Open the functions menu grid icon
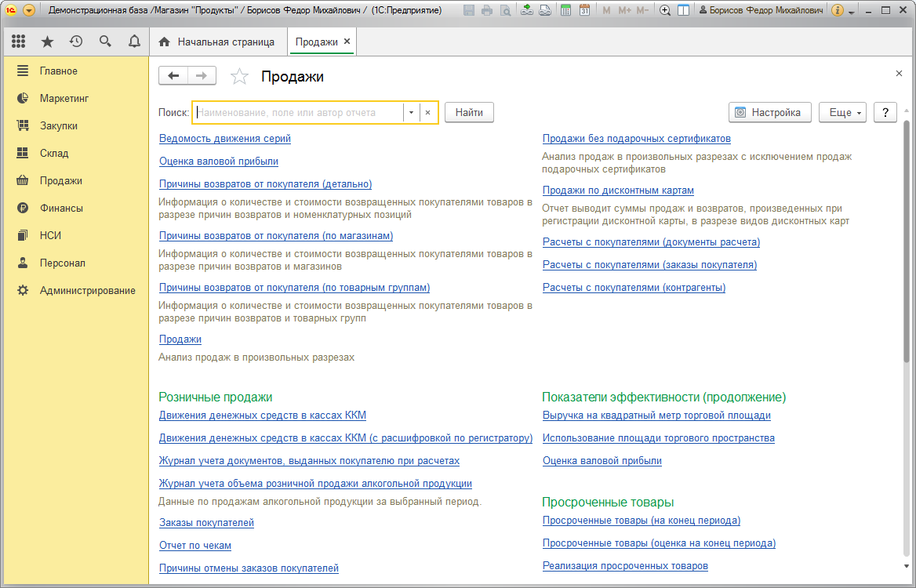Image resolution: width=916 pixels, height=588 pixels. tap(18, 42)
